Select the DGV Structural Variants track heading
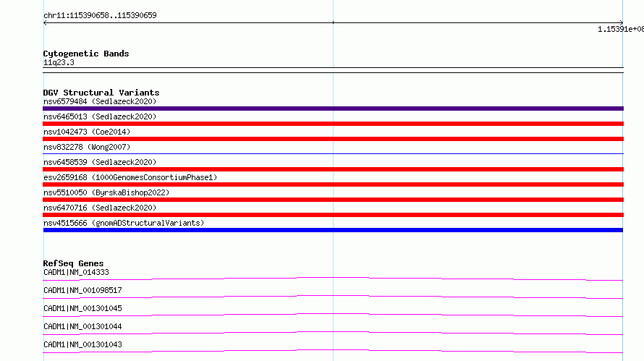 point(101,93)
